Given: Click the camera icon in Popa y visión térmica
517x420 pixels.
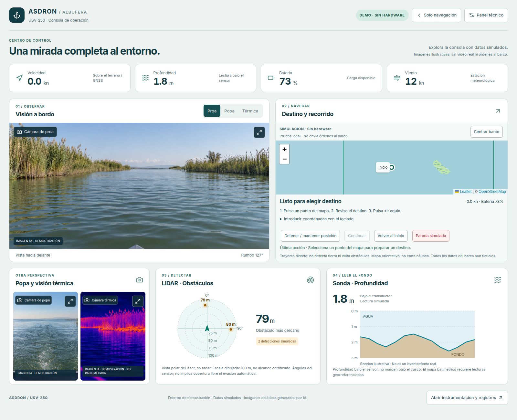Looking at the screenshot, I should (140, 280).
